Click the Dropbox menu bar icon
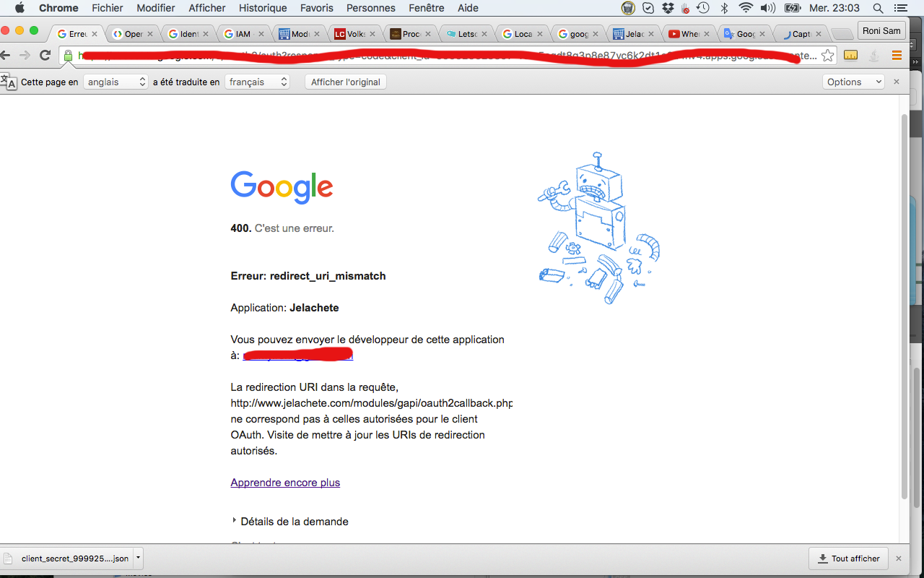Screen dimensions: 924x578 click(668, 8)
